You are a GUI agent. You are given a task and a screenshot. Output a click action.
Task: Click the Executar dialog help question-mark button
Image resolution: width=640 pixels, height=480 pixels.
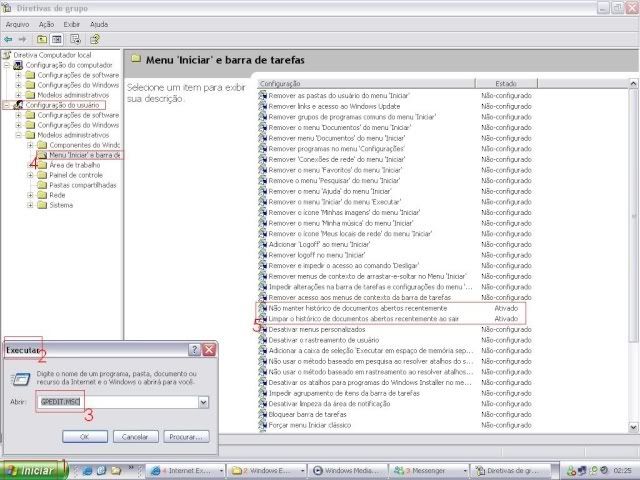[194, 350]
